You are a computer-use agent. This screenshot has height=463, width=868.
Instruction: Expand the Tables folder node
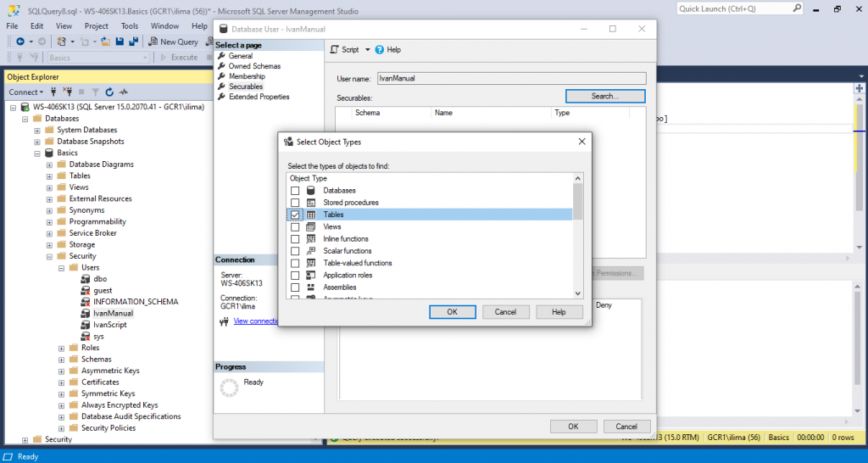(49, 176)
